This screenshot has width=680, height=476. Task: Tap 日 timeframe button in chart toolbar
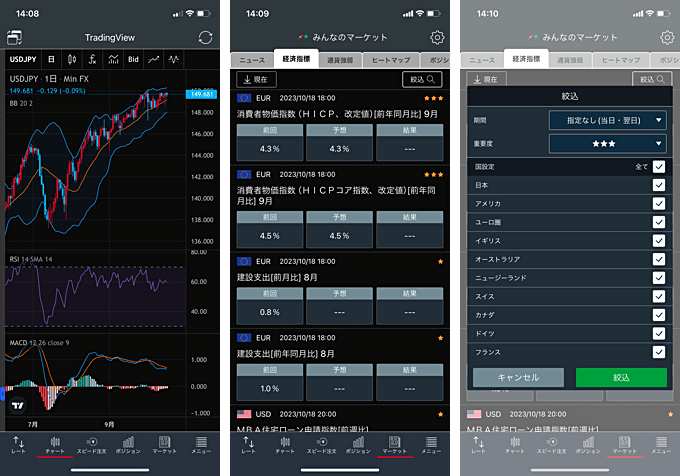click(x=49, y=60)
